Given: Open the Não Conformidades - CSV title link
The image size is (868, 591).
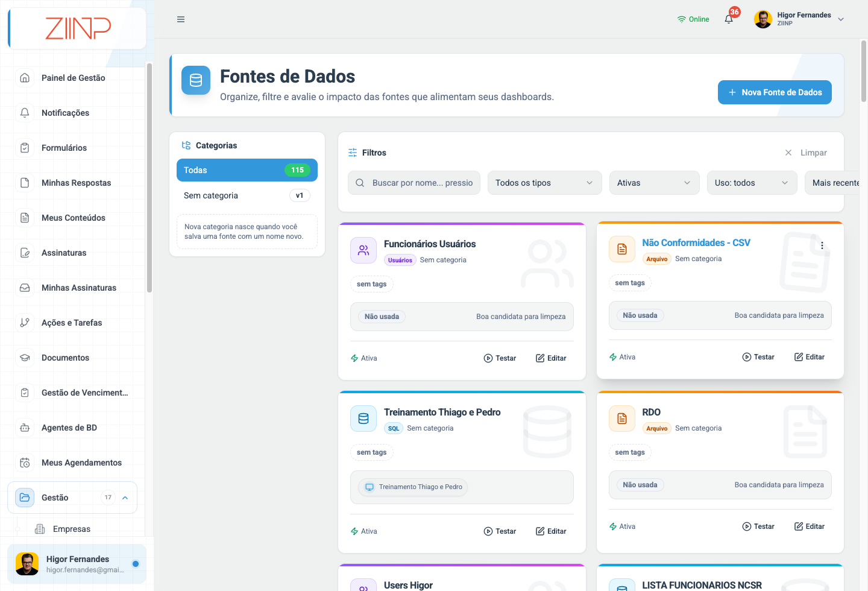Looking at the screenshot, I should [696, 242].
